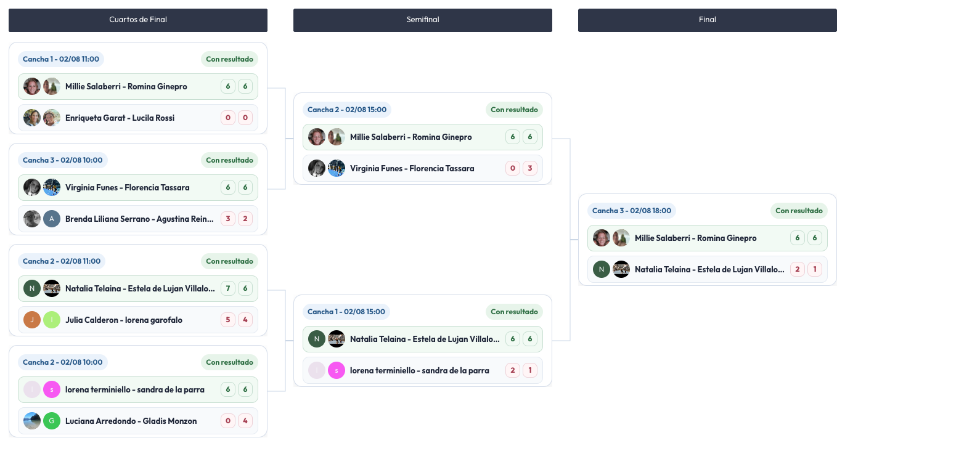Click the second-set score 4 in Luciana Arredondo's row
The height and width of the screenshot is (459, 980).
[x=245, y=421]
